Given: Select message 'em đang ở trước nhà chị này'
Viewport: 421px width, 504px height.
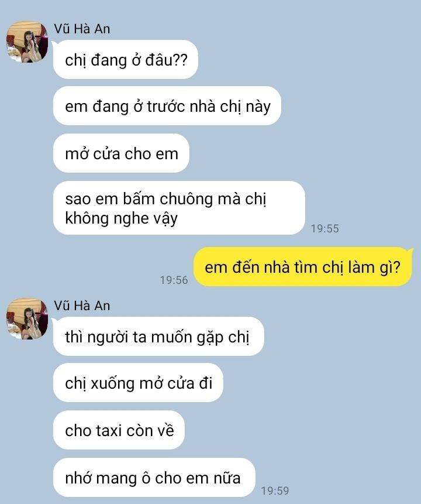Looking at the screenshot, I should coord(167,106).
